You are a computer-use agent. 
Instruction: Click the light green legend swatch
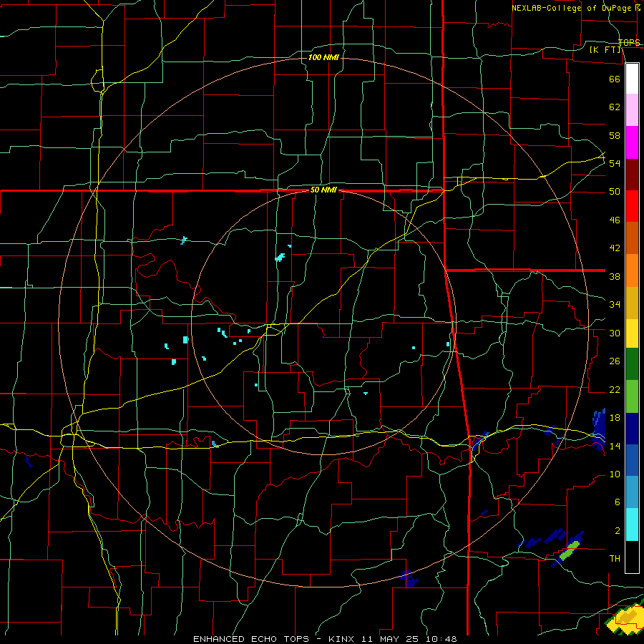point(632,396)
